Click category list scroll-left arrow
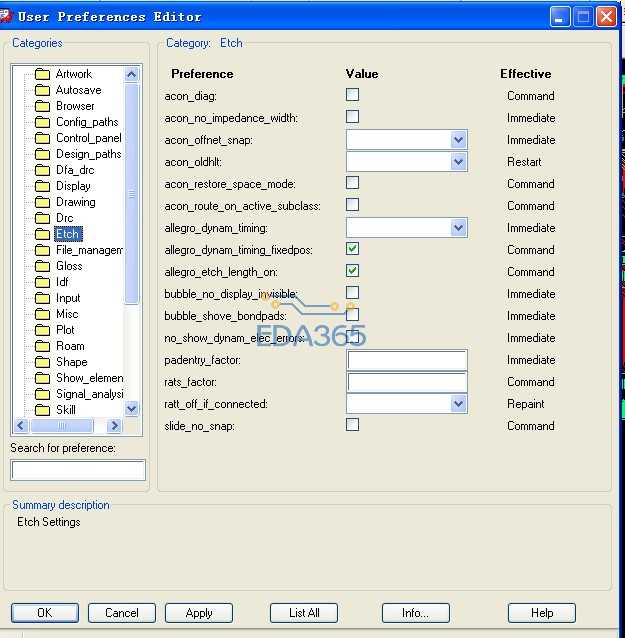The width and height of the screenshot is (625, 638). (x=21, y=426)
